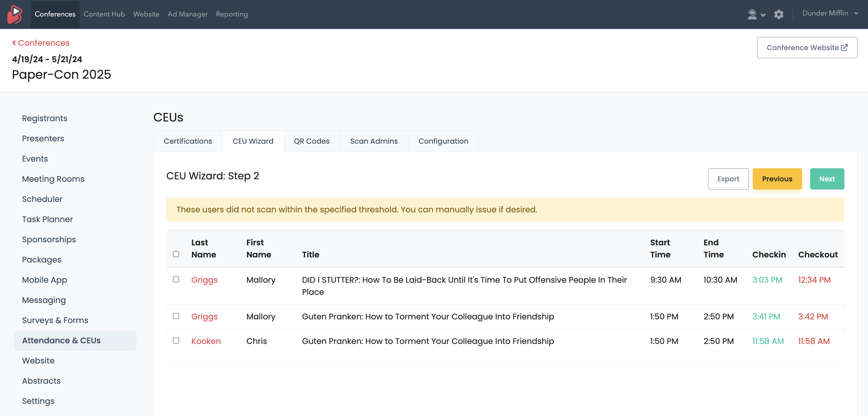Open the Kooken last name link

tap(205, 341)
